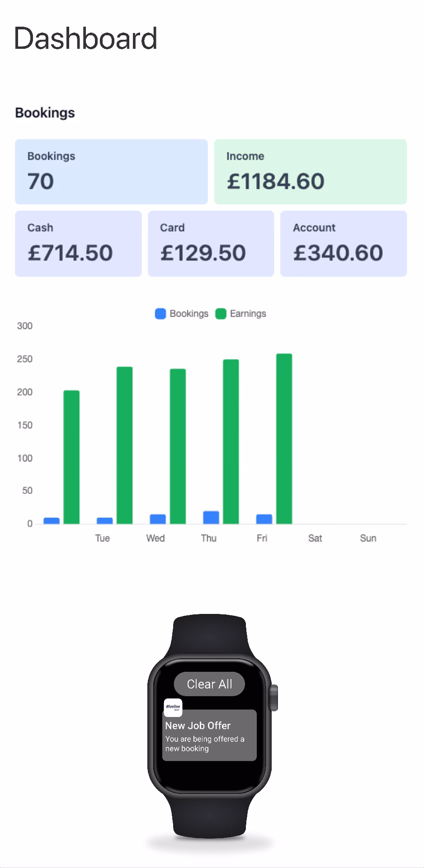Select the Account payments card
The width and height of the screenshot is (424, 868).
click(x=343, y=243)
